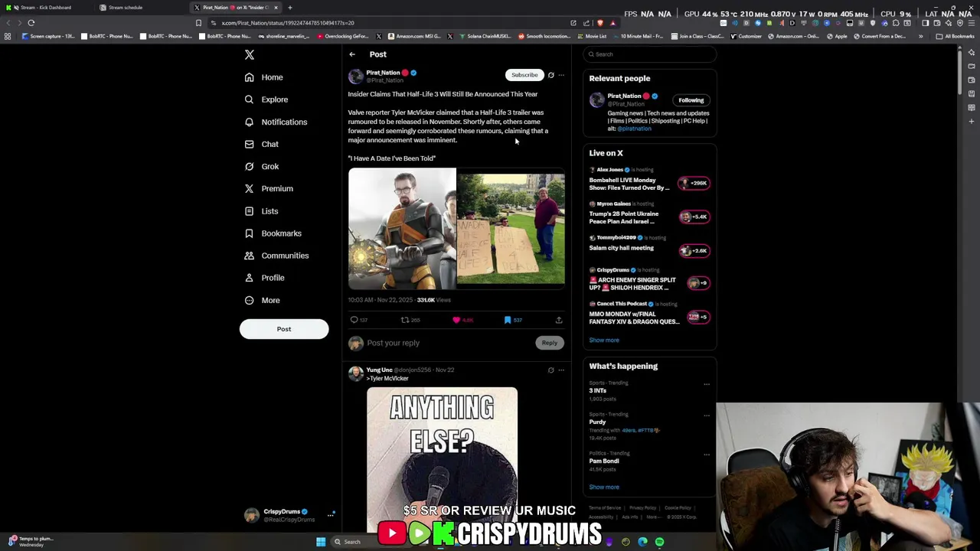Open the three-dot menu on Yung Unc's reply
980x551 pixels.
tap(561, 370)
